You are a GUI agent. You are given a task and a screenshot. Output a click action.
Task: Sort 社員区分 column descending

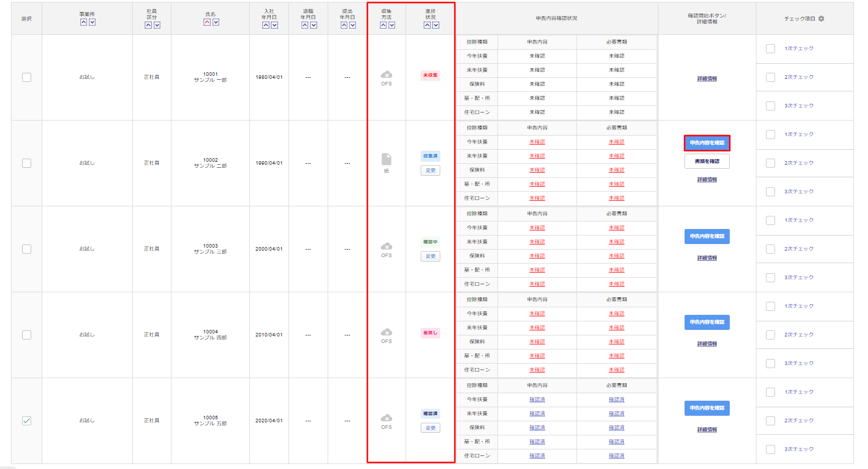click(x=157, y=25)
